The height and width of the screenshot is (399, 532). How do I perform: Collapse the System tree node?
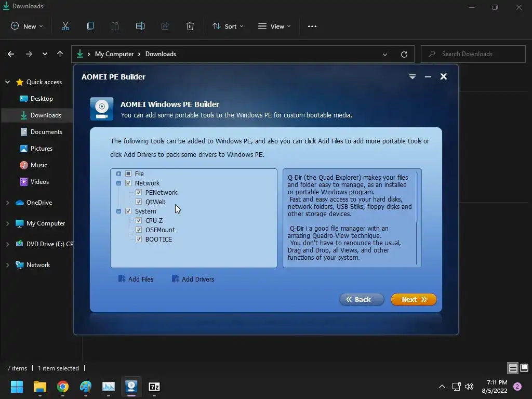pos(119,211)
